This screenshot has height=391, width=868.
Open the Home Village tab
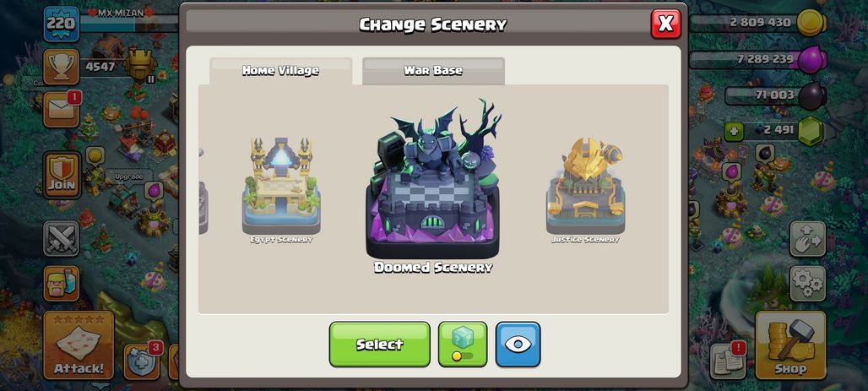point(280,71)
